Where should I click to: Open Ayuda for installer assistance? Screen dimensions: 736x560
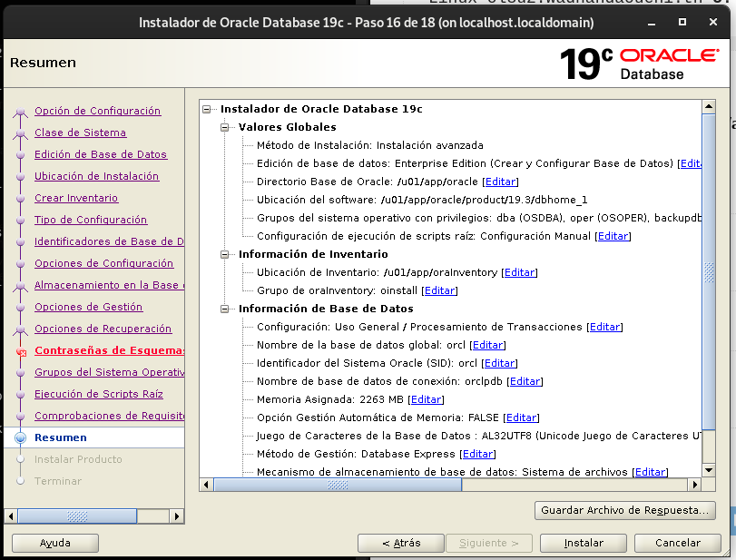click(x=54, y=543)
